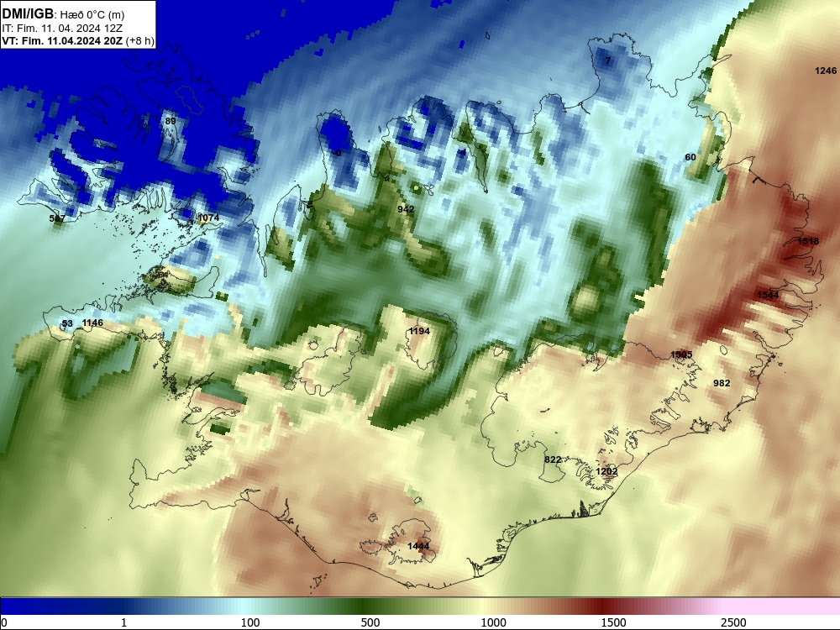Click the DMI/IGB title text
Viewport: 840px width, 630px height.
28,14
